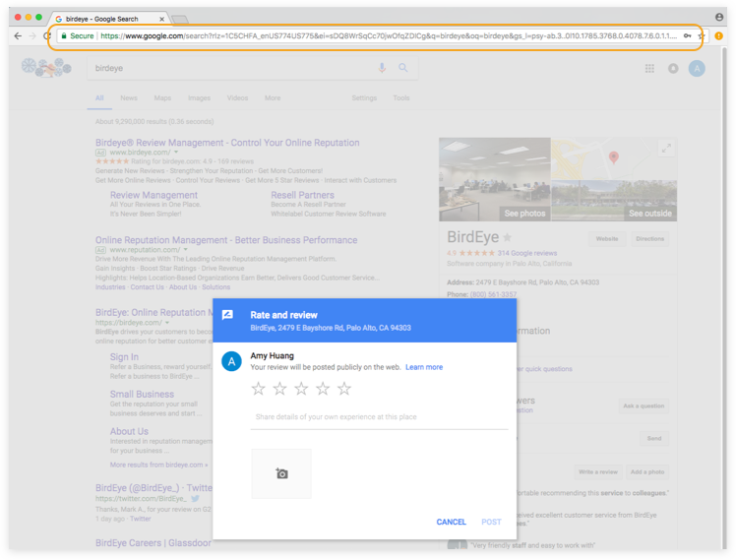Viewport: 736px width, 560px height.
Task: Click the browser forward arrow
Action: coord(32,35)
